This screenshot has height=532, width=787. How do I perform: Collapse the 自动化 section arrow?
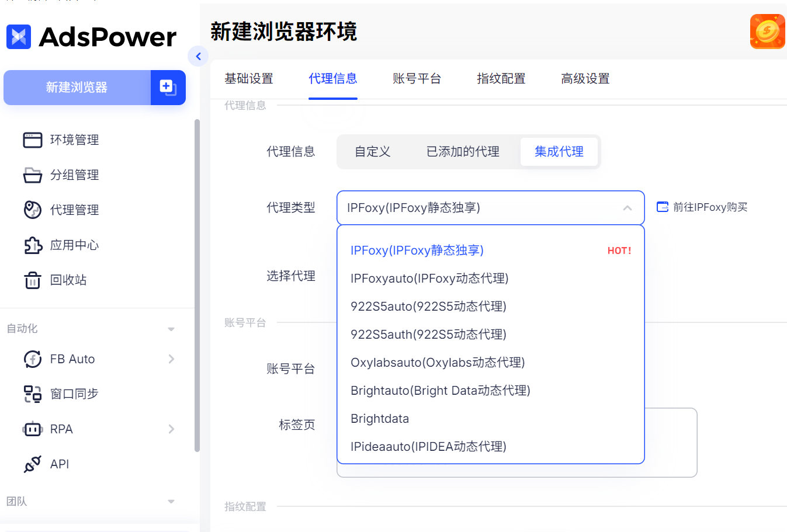[x=171, y=329]
